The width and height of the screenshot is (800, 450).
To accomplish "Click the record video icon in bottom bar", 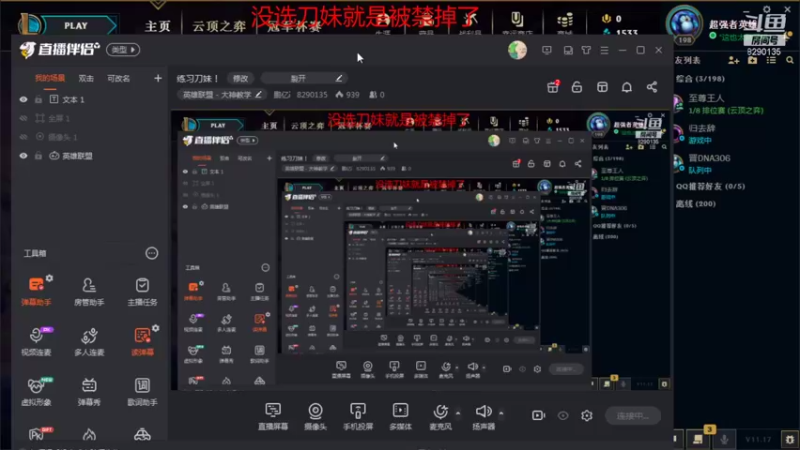I will [538, 415].
